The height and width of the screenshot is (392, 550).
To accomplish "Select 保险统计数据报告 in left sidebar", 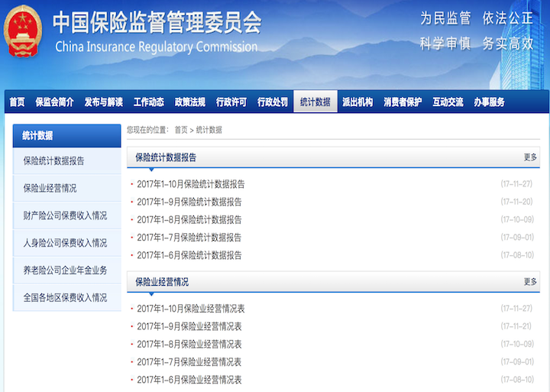I will click(67, 160).
